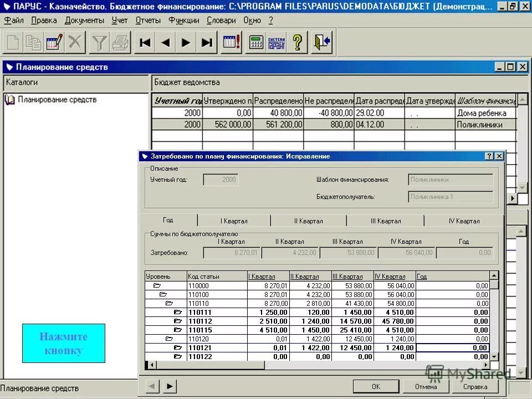This screenshot has width=532, height=399.
Task: Click the Учетный год field
Action: click(221, 180)
